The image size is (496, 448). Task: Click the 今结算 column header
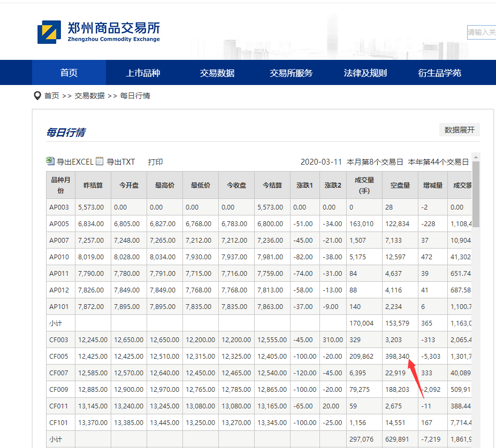[272, 185]
